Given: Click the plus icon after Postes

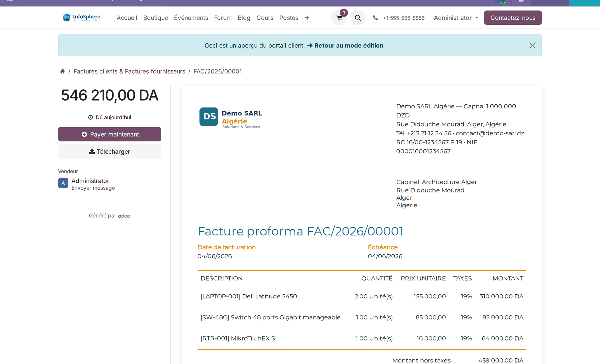Looking at the screenshot, I should (307, 18).
